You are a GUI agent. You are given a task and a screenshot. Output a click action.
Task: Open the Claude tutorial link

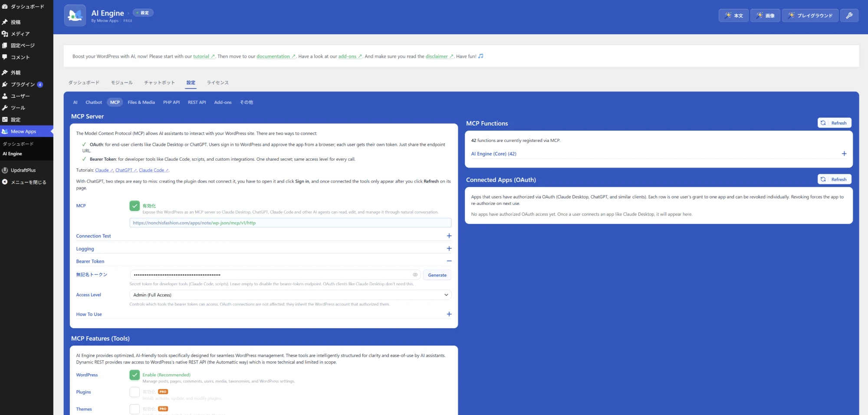pyautogui.click(x=104, y=170)
